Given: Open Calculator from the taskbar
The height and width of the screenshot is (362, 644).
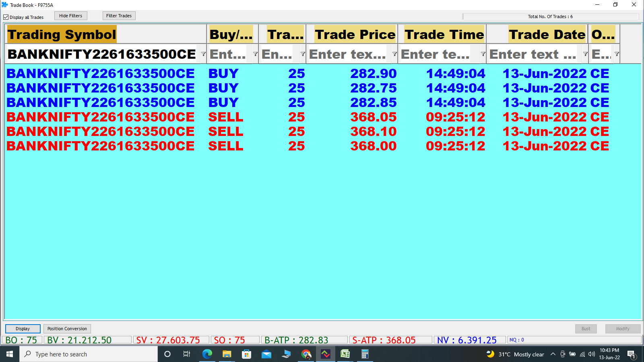Looking at the screenshot, I should pos(365,354).
